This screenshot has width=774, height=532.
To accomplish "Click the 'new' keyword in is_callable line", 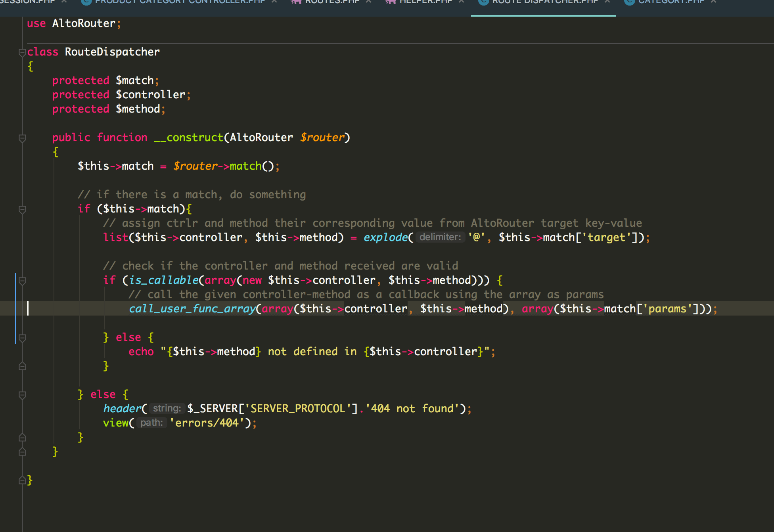I will pos(252,280).
